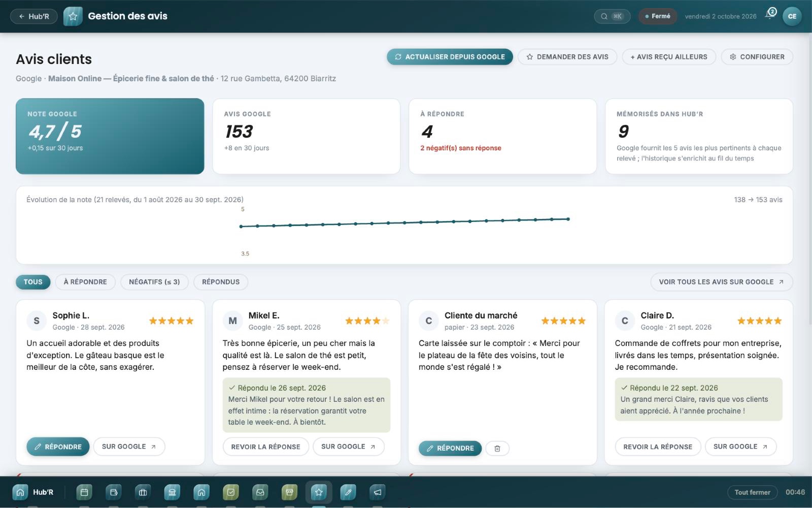Open Sophie L.'s review on Google

tap(129, 447)
